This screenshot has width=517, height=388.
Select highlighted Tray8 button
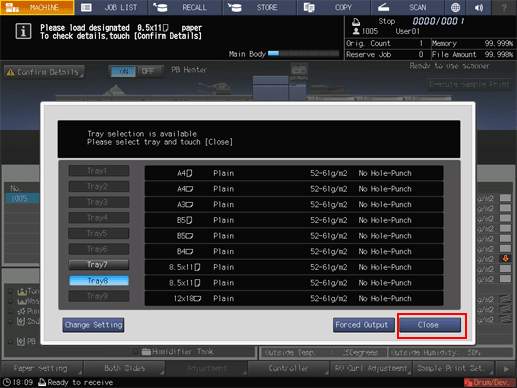point(99,281)
